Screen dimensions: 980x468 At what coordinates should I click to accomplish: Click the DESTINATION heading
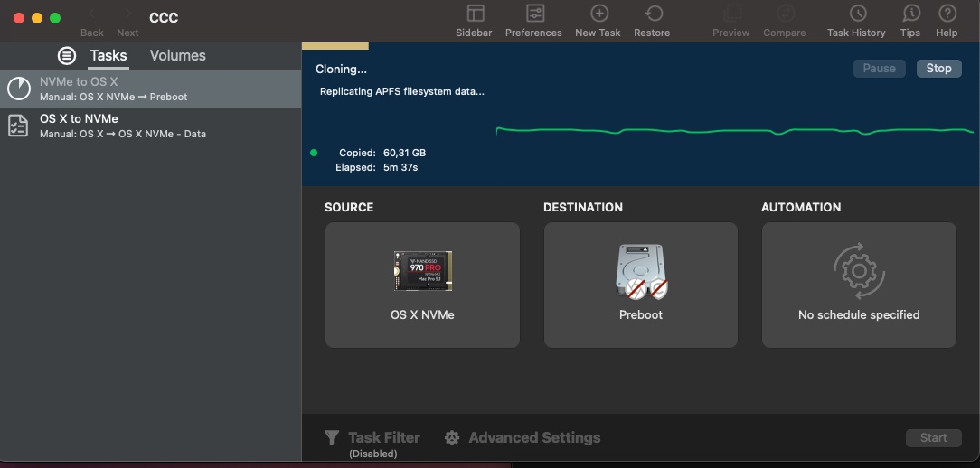click(582, 208)
